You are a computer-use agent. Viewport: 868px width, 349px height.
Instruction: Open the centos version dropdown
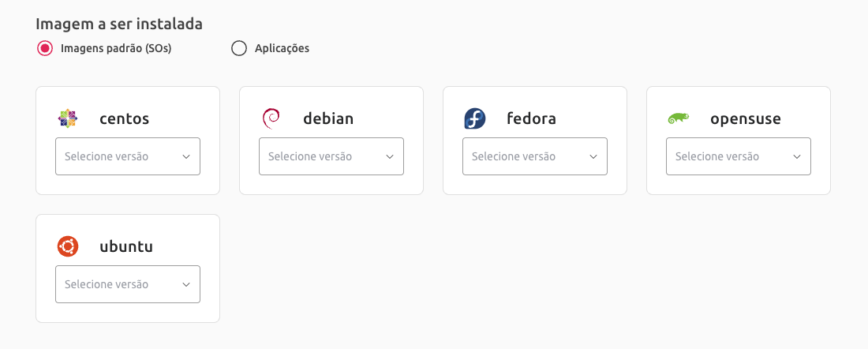128,156
